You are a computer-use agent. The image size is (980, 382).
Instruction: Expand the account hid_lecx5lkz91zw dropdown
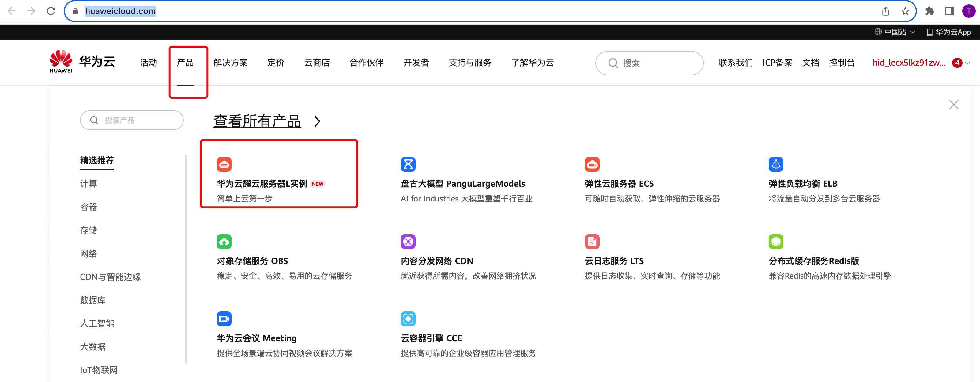click(967, 63)
